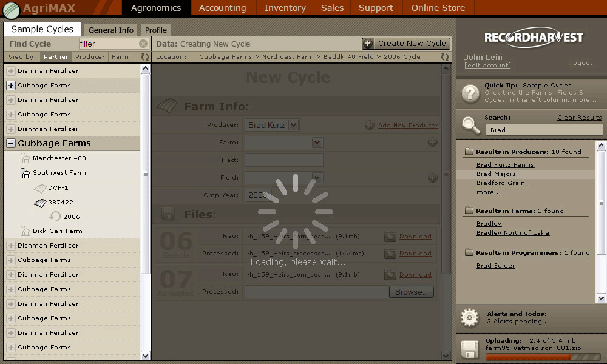
Task: Click the Alerts and Todos gear icon
Action: pyautogui.click(x=470, y=317)
